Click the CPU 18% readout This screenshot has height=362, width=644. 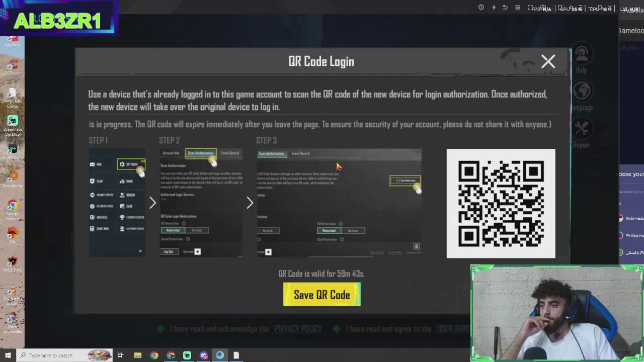(x=600, y=9)
